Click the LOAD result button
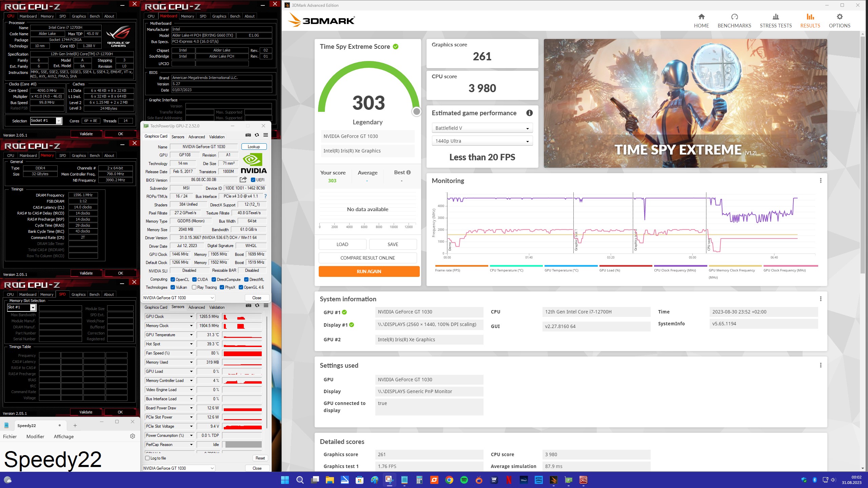 (x=342, y=244)
